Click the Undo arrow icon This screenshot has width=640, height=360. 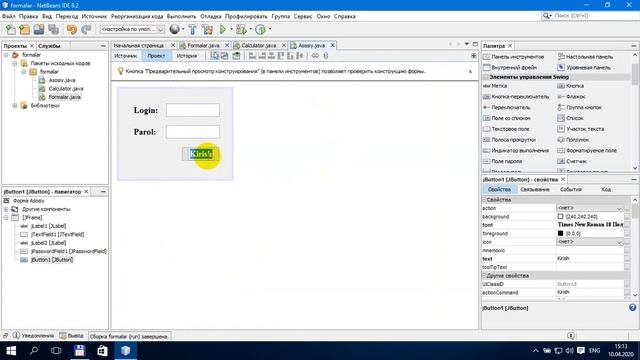pos(72,29)
